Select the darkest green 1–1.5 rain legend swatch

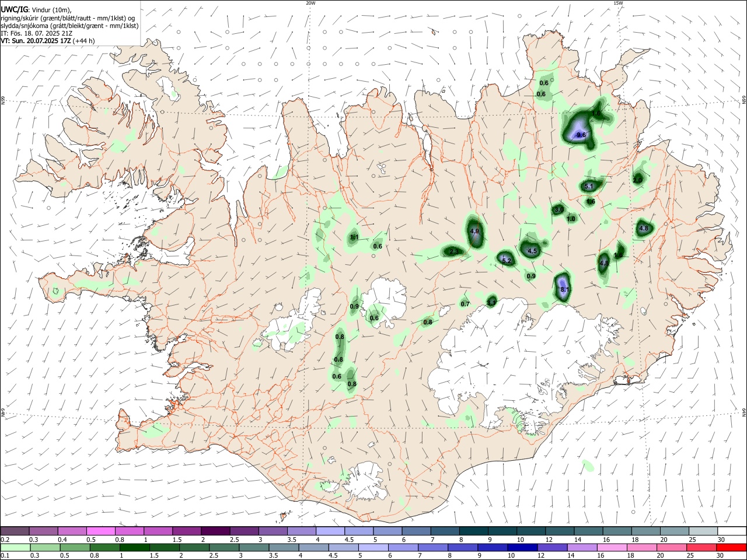135,548
